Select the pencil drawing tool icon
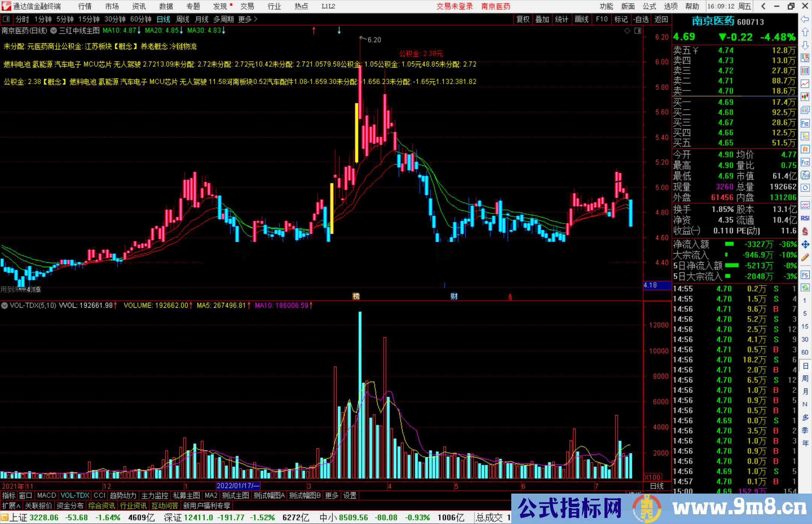 point(804,257)
